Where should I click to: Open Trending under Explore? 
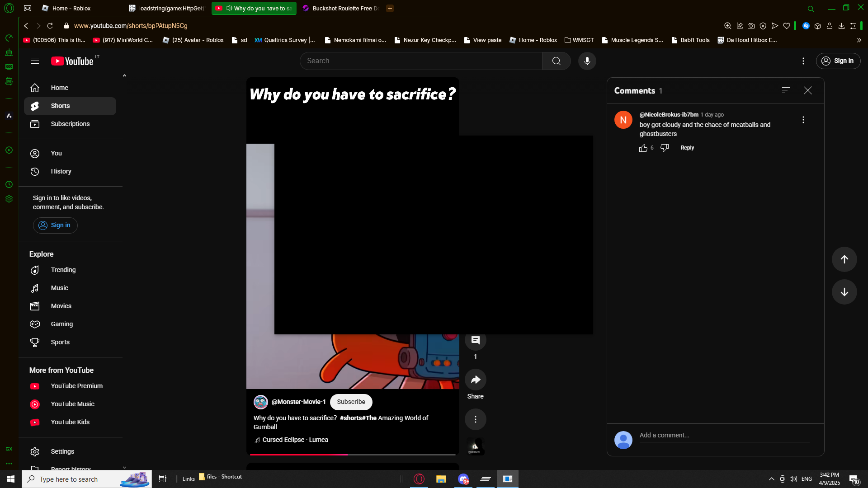[x=70, y=270]
